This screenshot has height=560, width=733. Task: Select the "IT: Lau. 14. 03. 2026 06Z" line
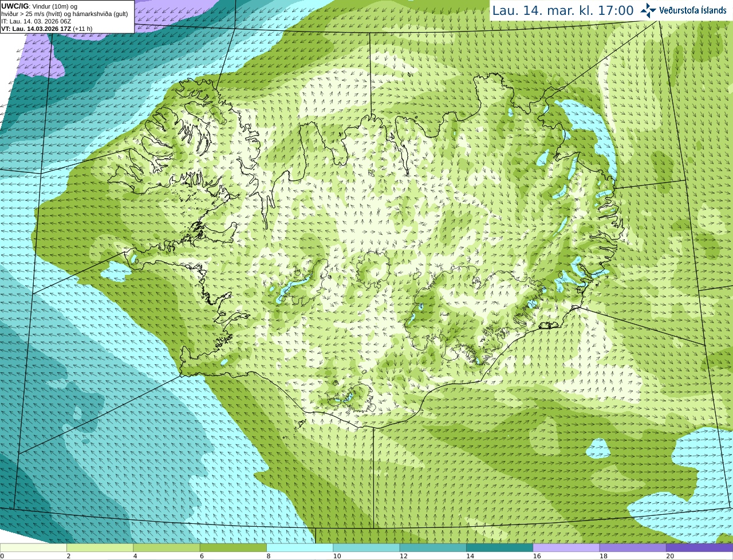point(36,21)
